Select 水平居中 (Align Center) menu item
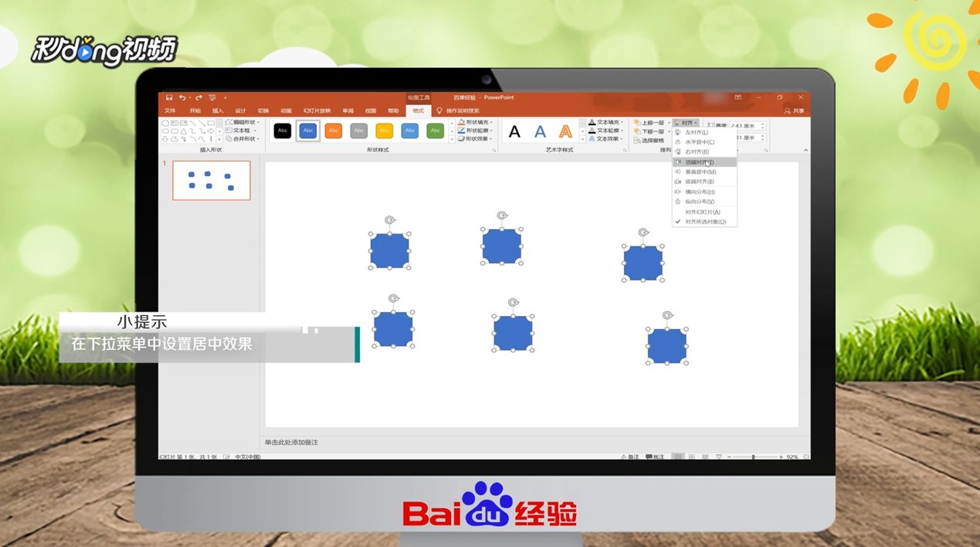980x547 pixels. 704,142
